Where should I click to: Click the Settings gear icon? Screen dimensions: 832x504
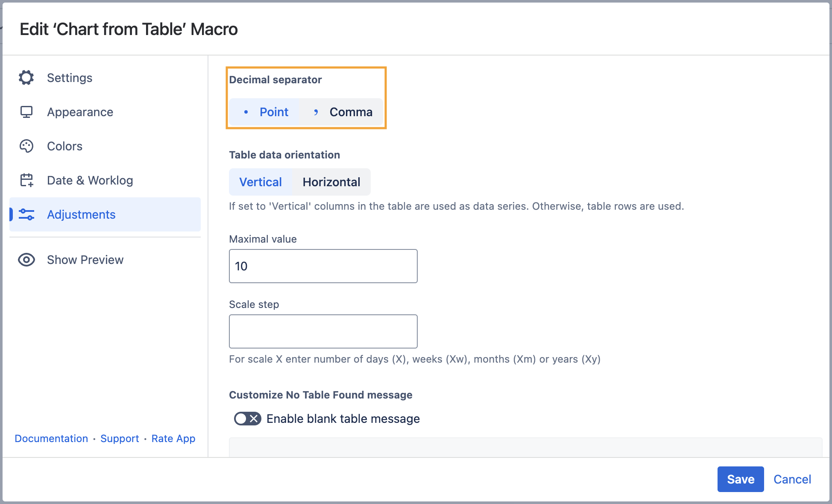[26, 78]
